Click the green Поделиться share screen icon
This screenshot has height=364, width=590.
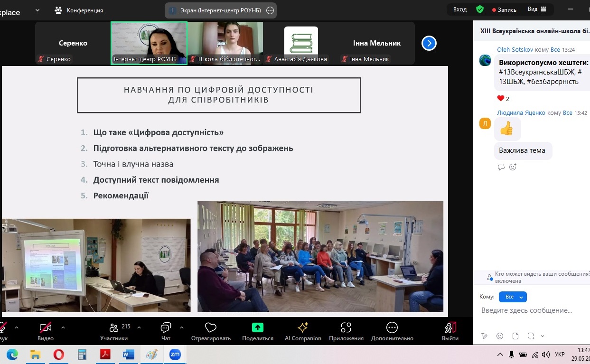[257, 327]
